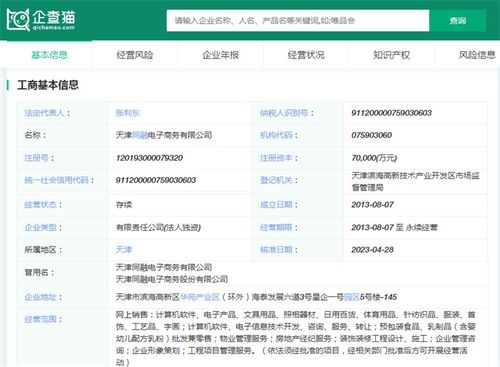Select former name 天津同融电子商务股份有限公司
Image resolution: width=500 pixels, height=367 pixels.
click(x=172, y=279)
